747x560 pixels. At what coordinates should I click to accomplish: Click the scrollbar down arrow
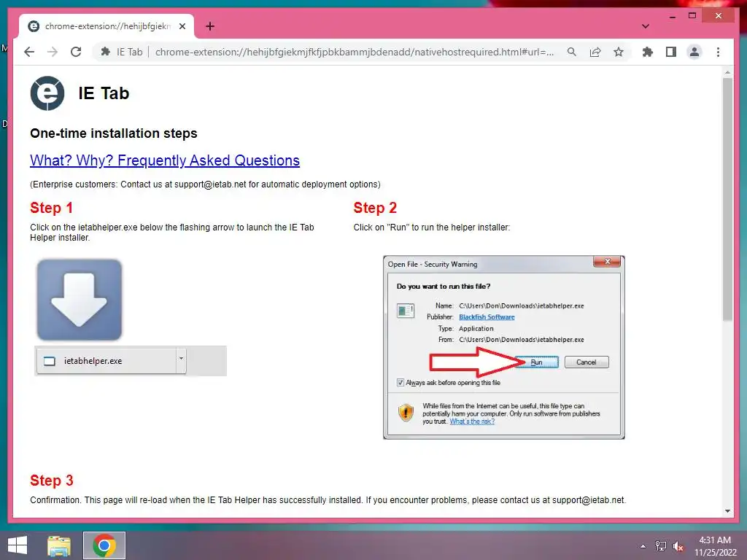pyautogui.click(x=727, y=511)
